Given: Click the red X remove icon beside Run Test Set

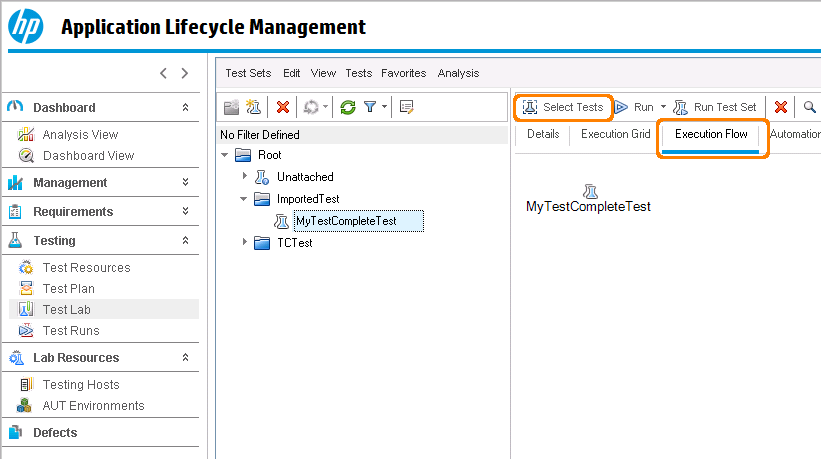Looking at the screenshot, I should [x=781, y=107].
